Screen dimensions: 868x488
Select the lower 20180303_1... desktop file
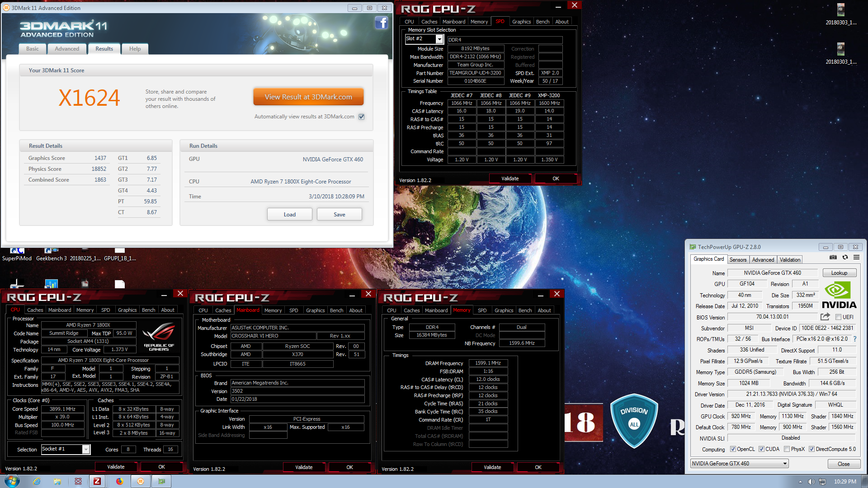(x=841, y=54)
